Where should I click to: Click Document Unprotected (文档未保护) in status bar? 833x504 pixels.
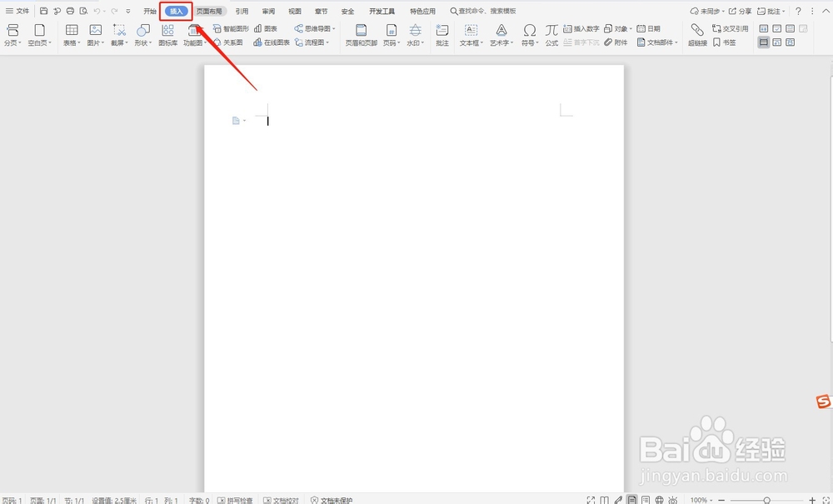tap(332, 501)
